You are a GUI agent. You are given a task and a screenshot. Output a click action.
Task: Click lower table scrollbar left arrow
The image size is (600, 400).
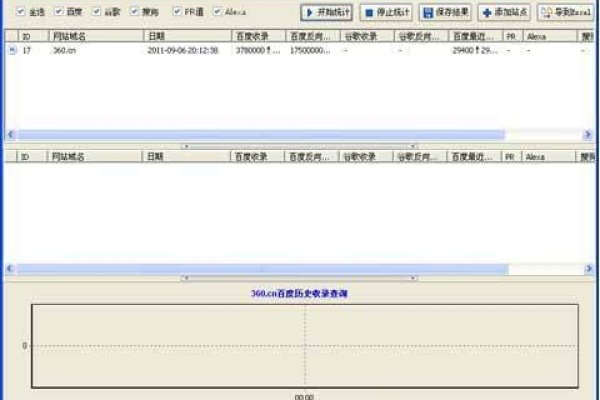point(10,269)
